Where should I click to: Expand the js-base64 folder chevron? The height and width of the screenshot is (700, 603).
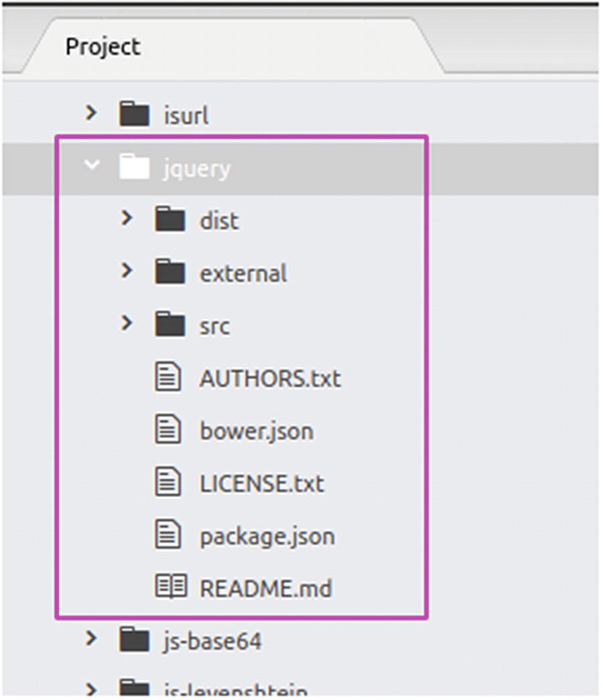[x=92, y=640]
